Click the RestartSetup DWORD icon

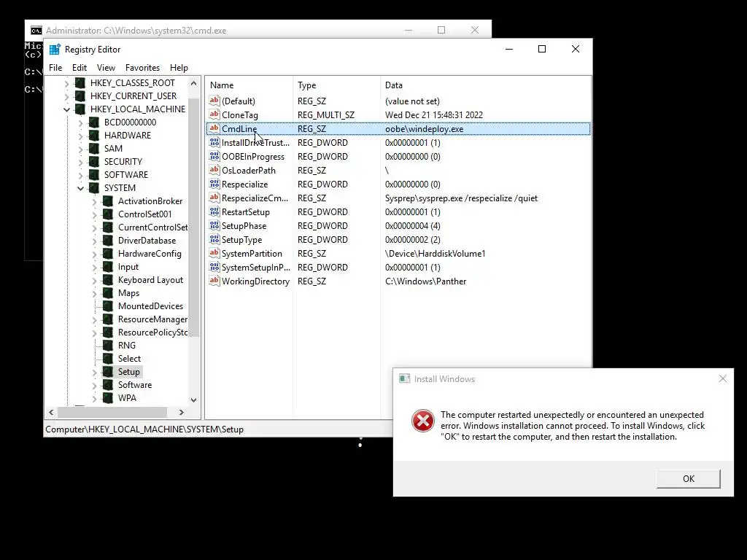point(214,211)
